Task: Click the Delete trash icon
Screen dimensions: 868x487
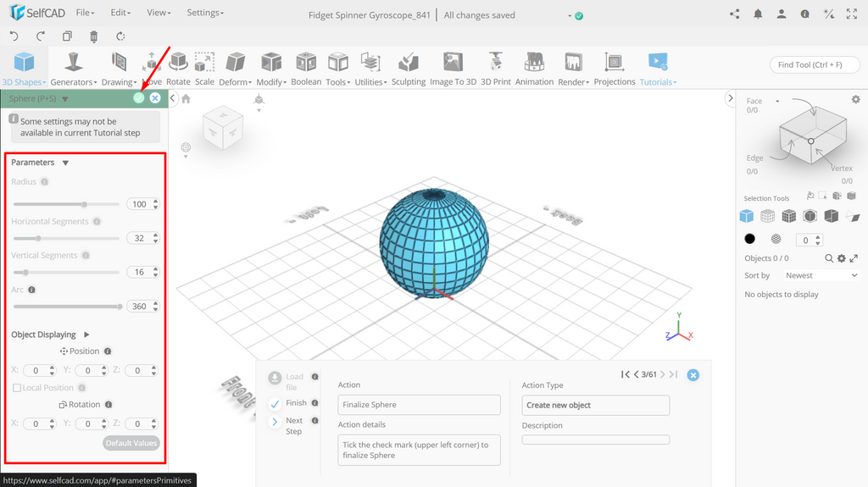Action: pos(93,36)
